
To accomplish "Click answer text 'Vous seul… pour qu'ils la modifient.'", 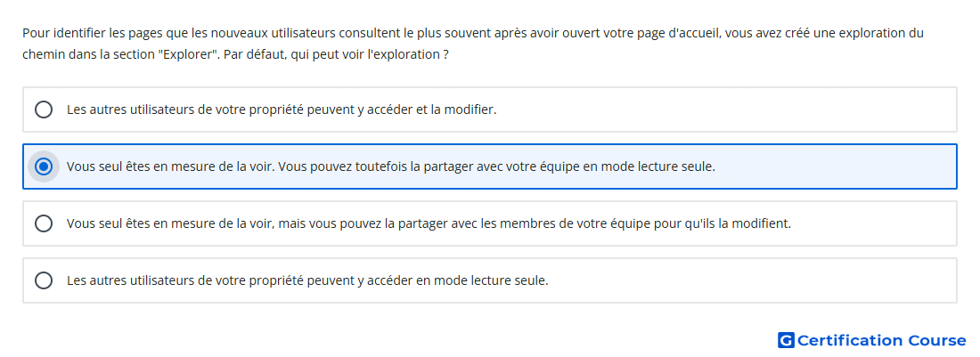I will click(x=429, y=223).
